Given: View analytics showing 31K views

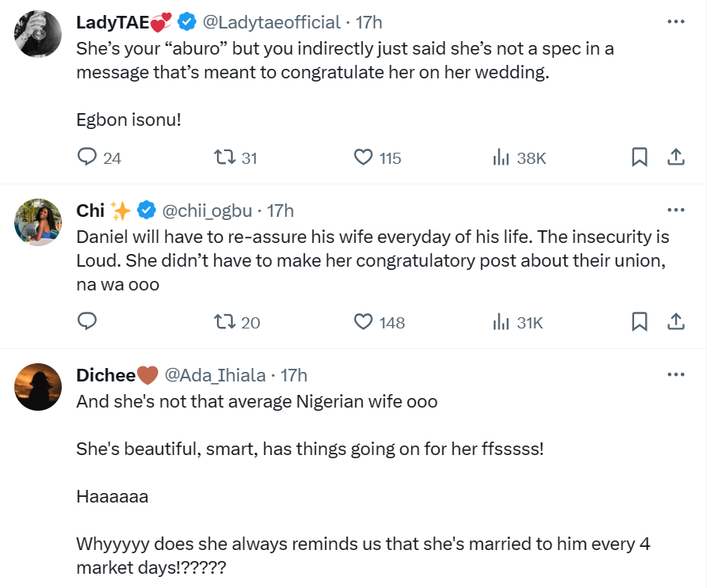Looking at the screenshot, I should pos(501,321).
